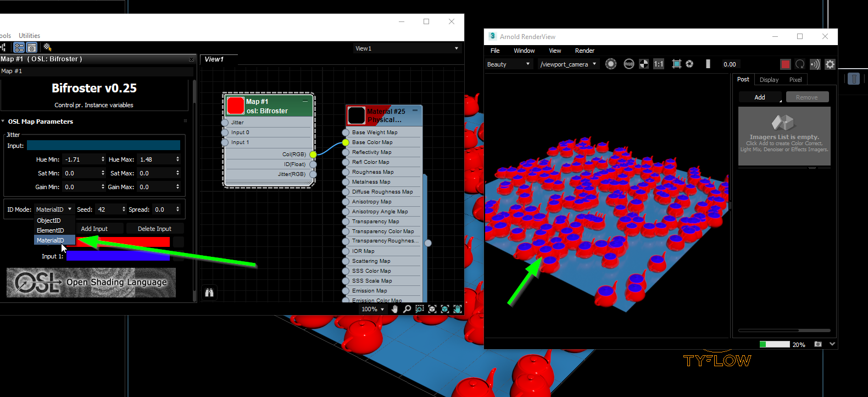The height and width of the screenshot is (397, 868).
Task: Open the View1 view selector dropdown
Action: pyautogui.click(x=407, y=48)
